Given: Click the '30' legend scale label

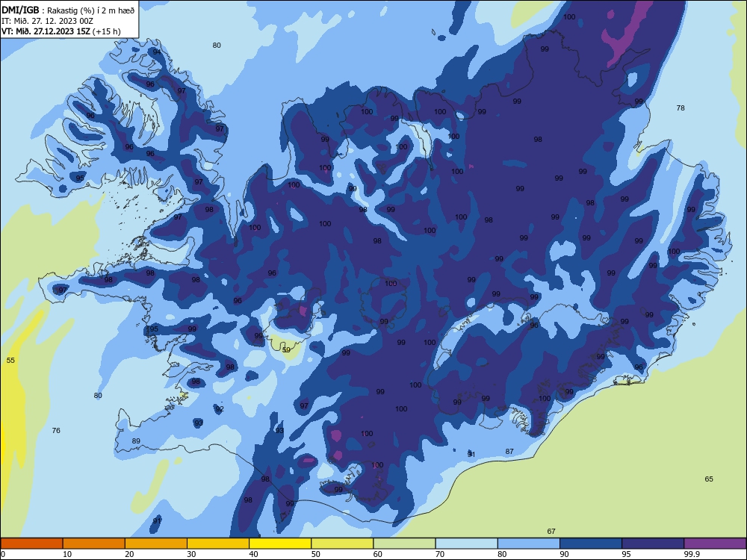Looking at the screenshot, I should click(191, 554).
